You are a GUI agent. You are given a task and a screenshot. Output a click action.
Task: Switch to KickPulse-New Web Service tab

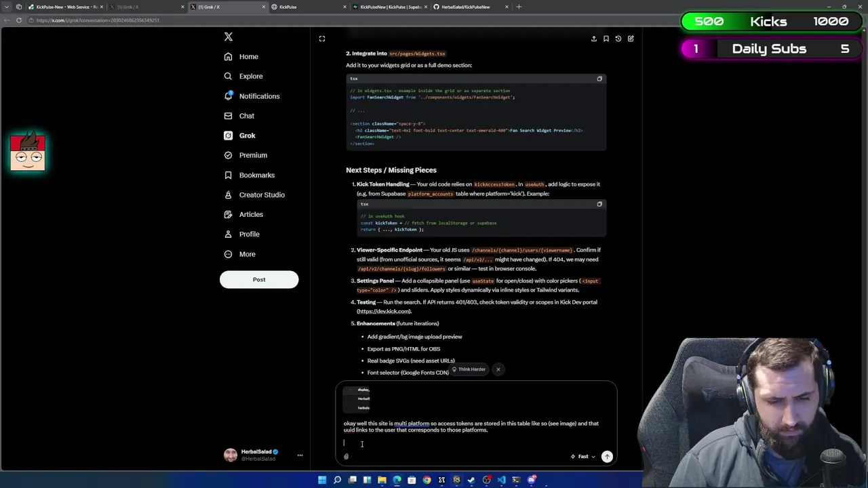pyautogui.click(x=66, y=7)
